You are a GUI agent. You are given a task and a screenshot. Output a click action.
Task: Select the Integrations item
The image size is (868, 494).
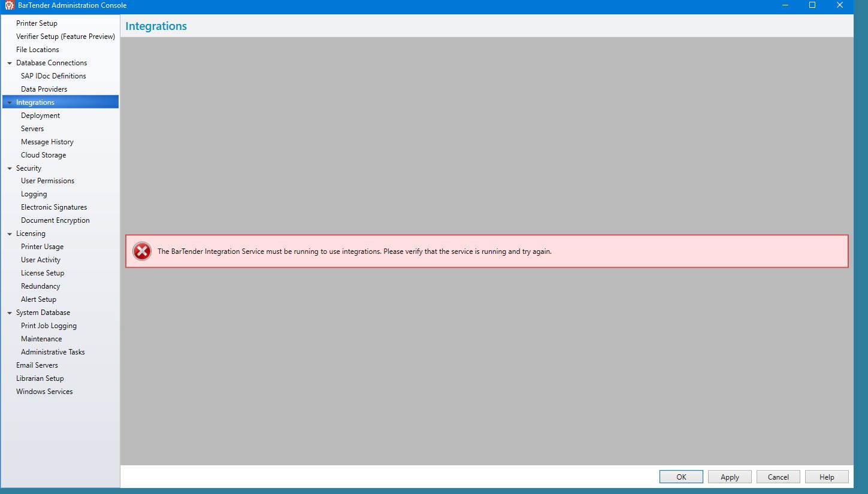(61, 102)
